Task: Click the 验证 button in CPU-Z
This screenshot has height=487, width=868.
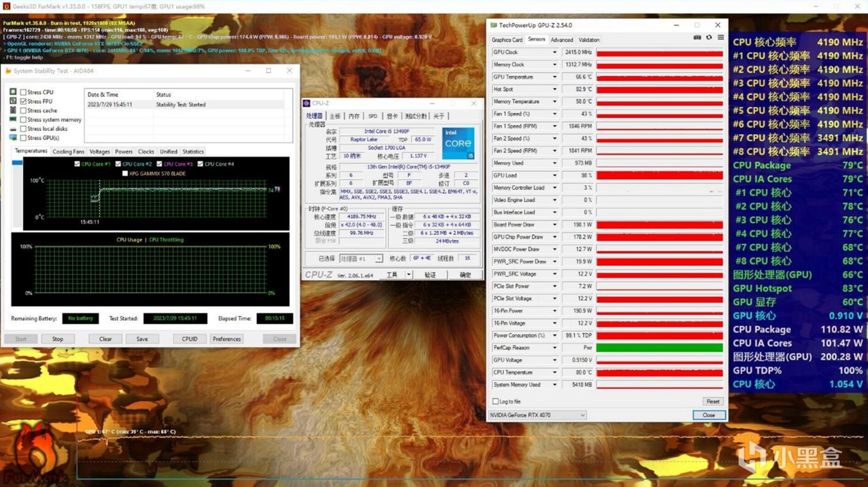Action: click(x=430, y=275)
